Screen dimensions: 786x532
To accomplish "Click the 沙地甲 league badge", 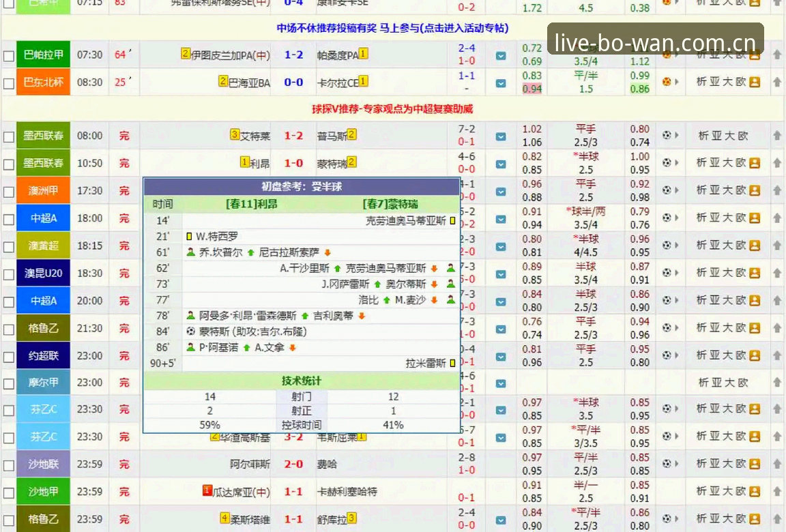I will 43,492.
